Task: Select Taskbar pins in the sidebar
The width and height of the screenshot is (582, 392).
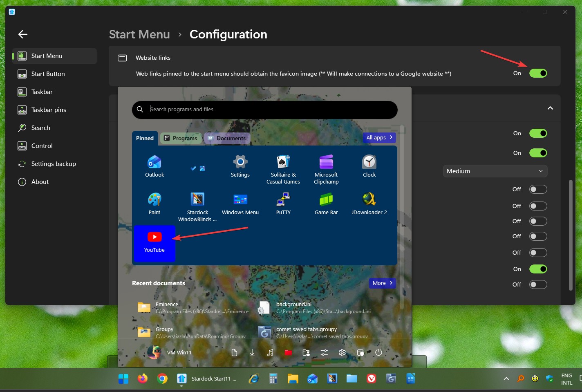Action: 49,110
